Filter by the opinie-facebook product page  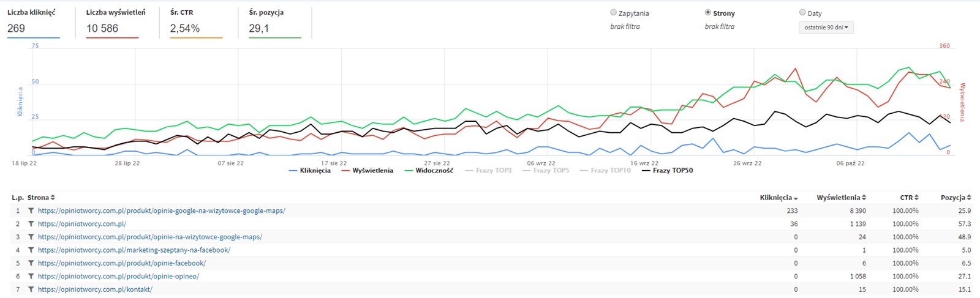coord(31,263)
